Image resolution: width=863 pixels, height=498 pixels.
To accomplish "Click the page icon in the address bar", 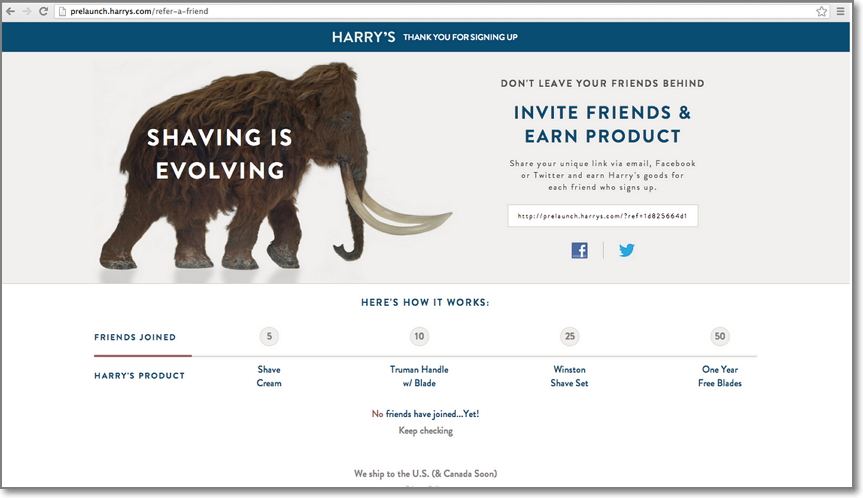I will coord(62,11).
